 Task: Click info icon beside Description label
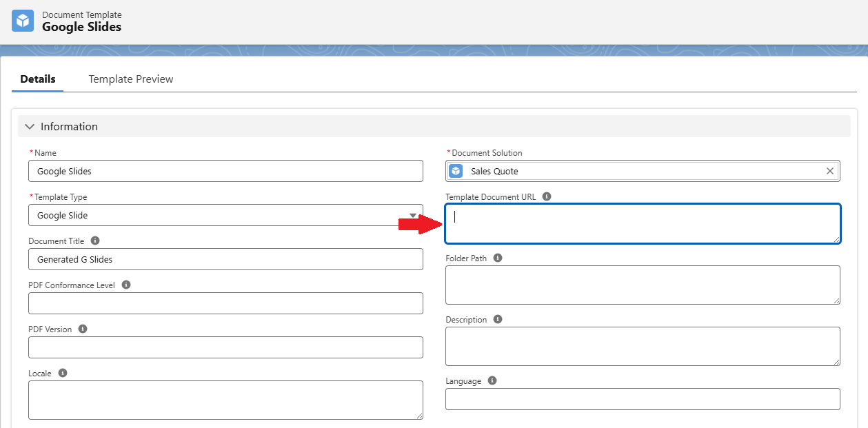(498, 319)
